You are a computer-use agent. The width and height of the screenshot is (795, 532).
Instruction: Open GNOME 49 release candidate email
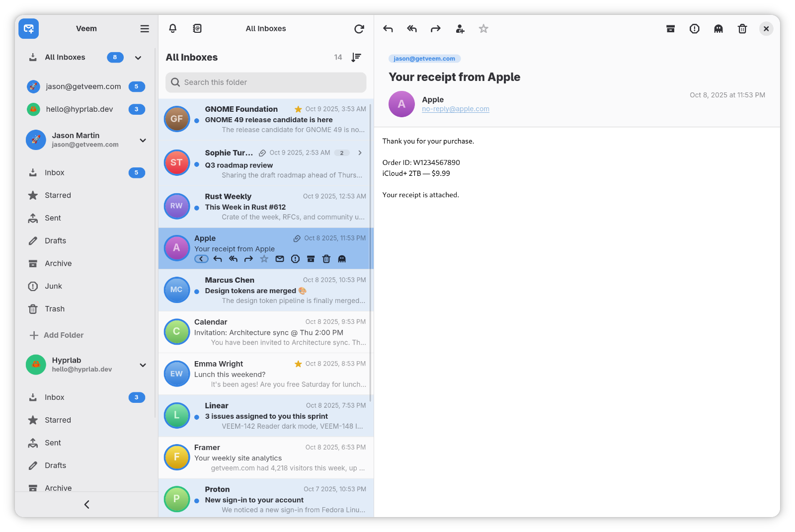pyautogui.click(x=266, y=120)
